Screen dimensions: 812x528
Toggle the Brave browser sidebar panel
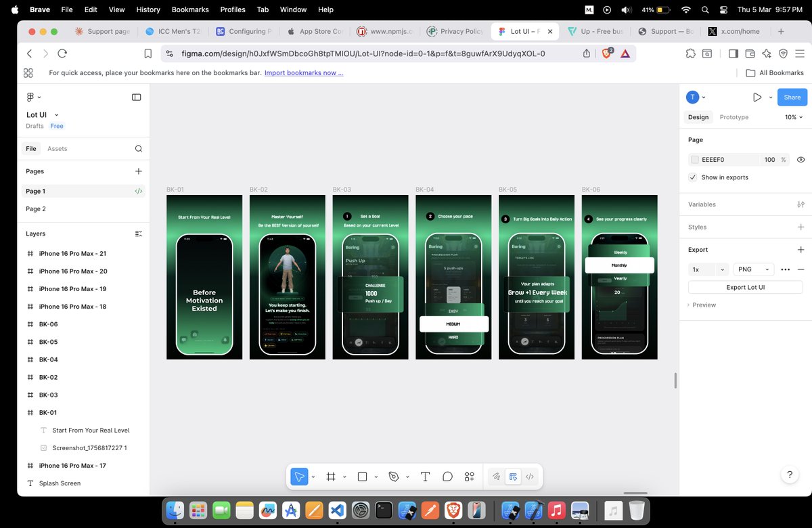point(733,53)
